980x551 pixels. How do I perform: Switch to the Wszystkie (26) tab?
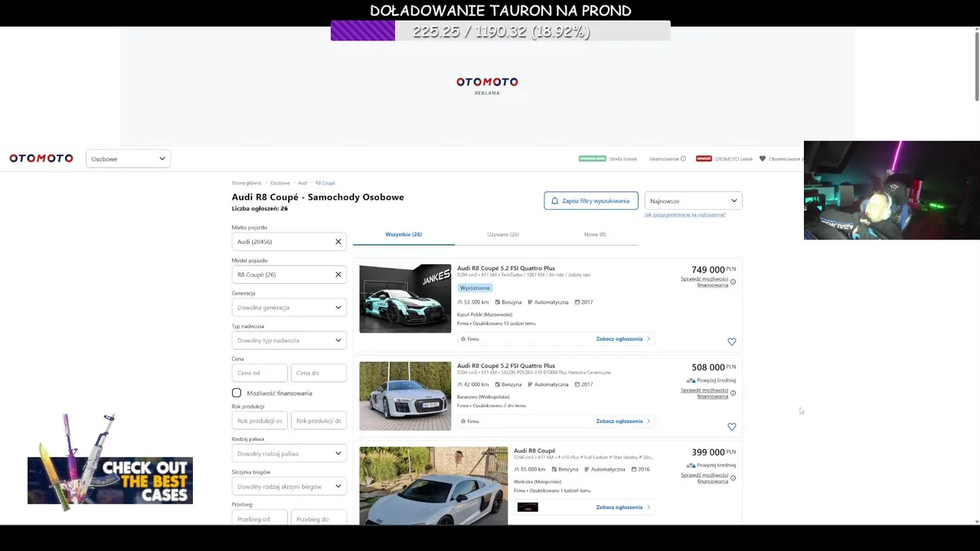click(x=403, y=234)
